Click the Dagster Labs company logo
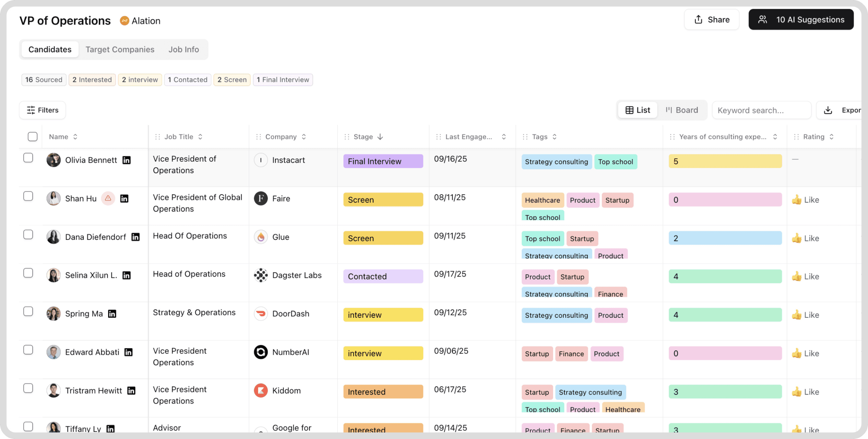Image resolution: width=868 pixels, height=439 pixels. [x=261, y=275]
